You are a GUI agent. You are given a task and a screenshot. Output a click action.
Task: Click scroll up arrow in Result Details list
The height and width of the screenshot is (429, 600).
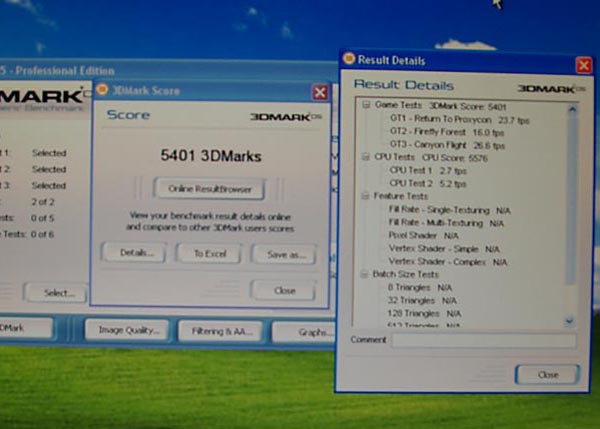572,109
